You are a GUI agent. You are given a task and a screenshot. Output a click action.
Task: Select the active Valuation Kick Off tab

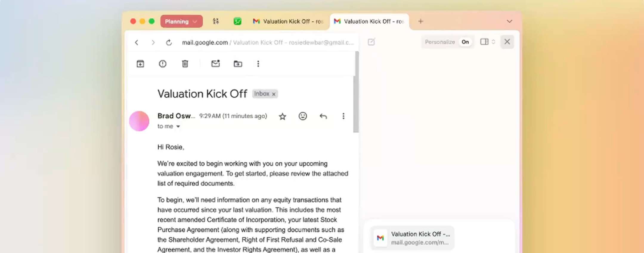(369, 21)
